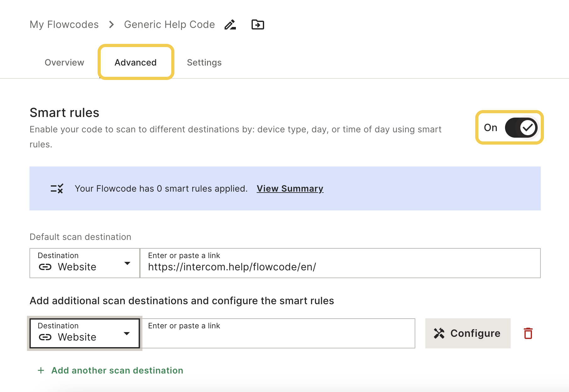Click the link icon in default Destination dropdown
Image resolution: width=569 pixels, height=392 pixels.
45,267
